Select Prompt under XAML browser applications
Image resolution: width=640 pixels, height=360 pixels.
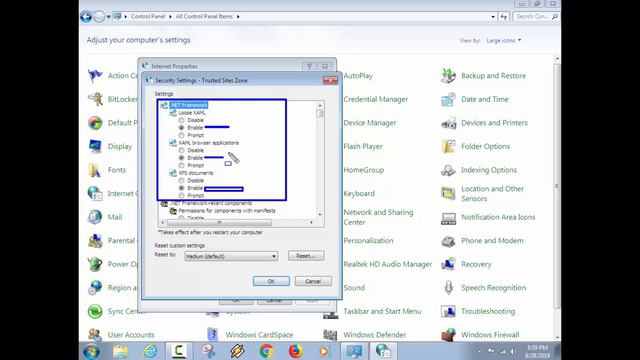(182, 165)
